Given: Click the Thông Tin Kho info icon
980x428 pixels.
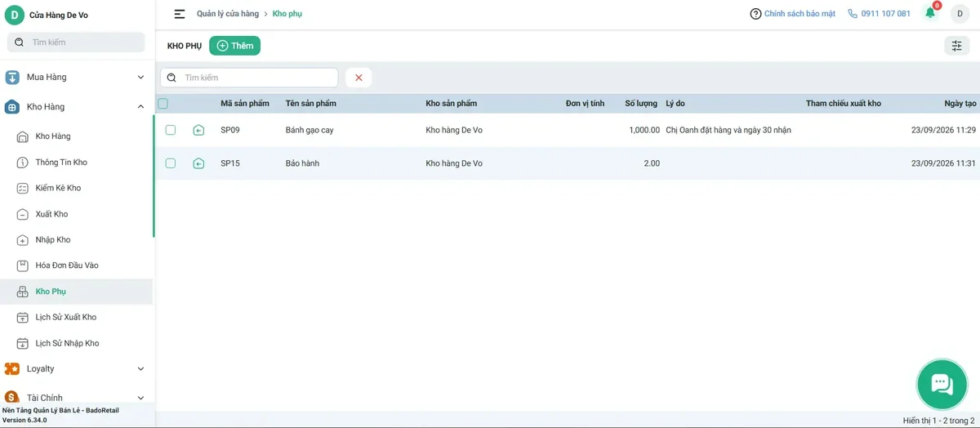Looking at the screenshot, I should pyautogui.click(x=23, y=163).
